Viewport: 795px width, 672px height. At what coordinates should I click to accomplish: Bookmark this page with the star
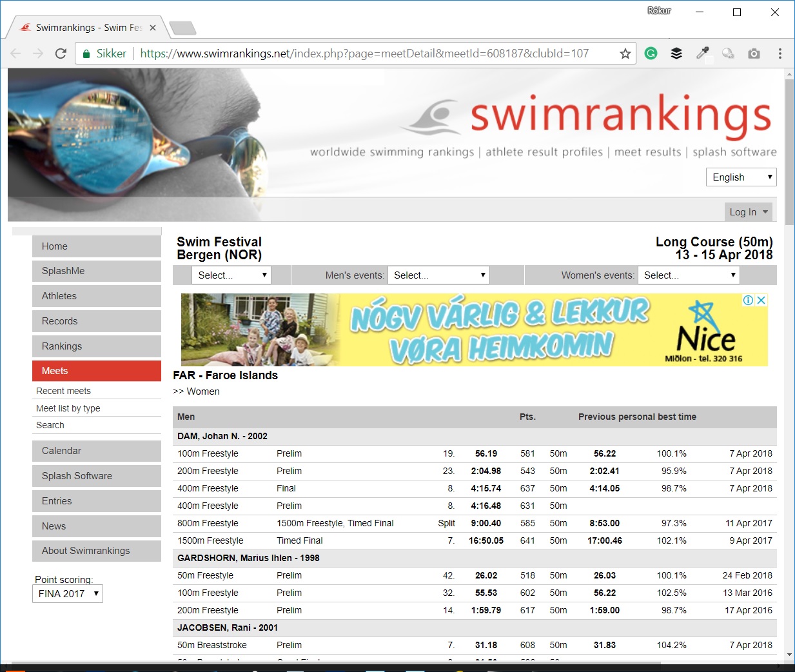point(625,54)
